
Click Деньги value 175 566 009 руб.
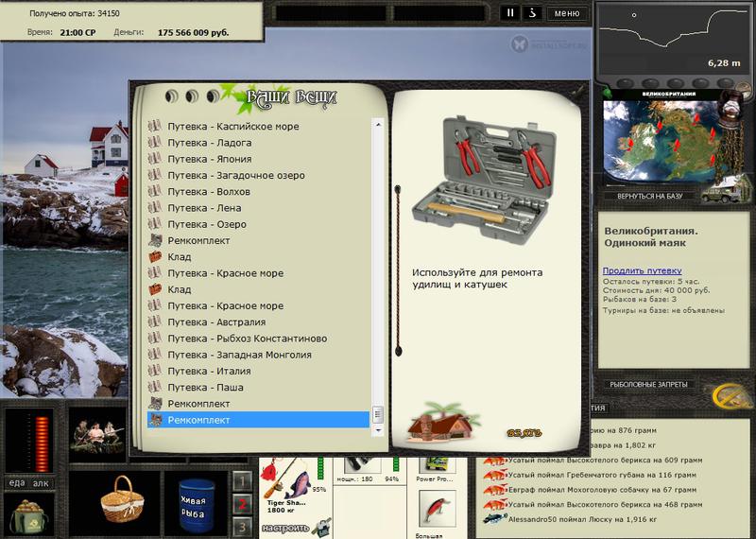pos(194,33)
